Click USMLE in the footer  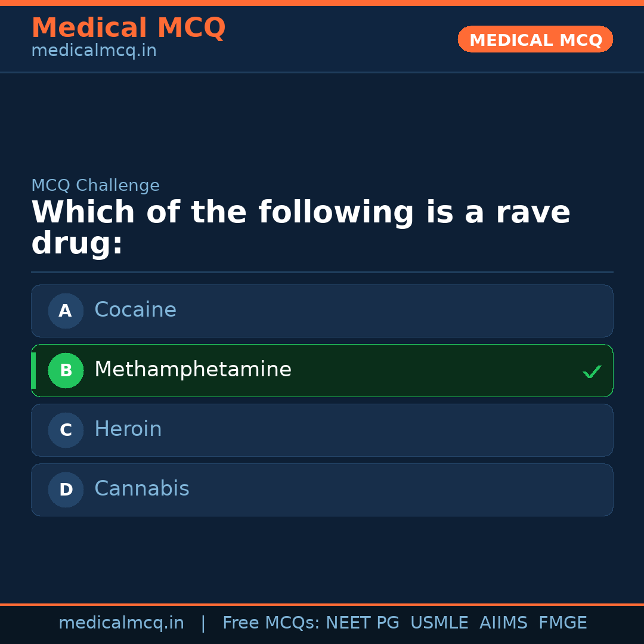[x=439, y=623]
